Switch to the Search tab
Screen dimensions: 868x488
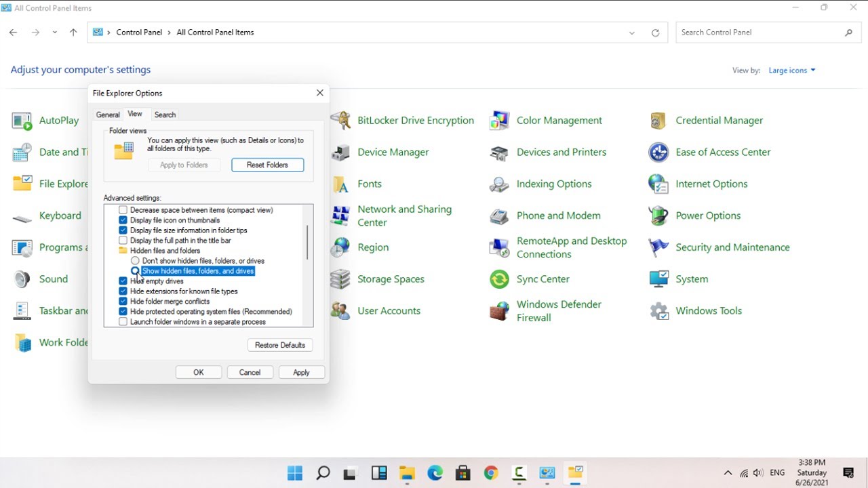tap(165, 115)
